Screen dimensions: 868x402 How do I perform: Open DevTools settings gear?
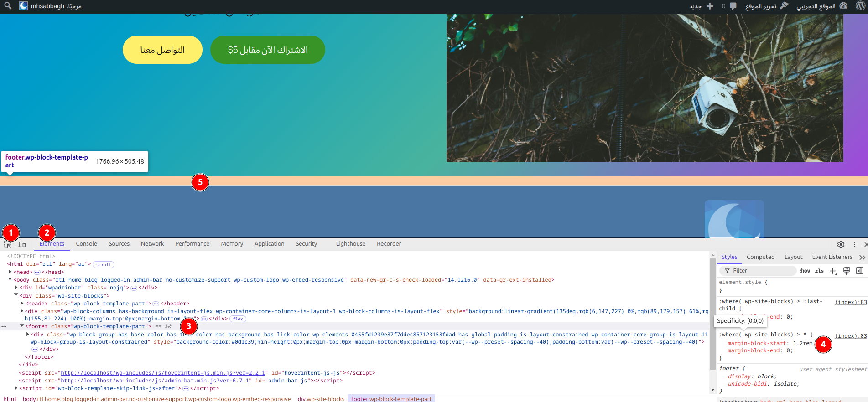841,244
